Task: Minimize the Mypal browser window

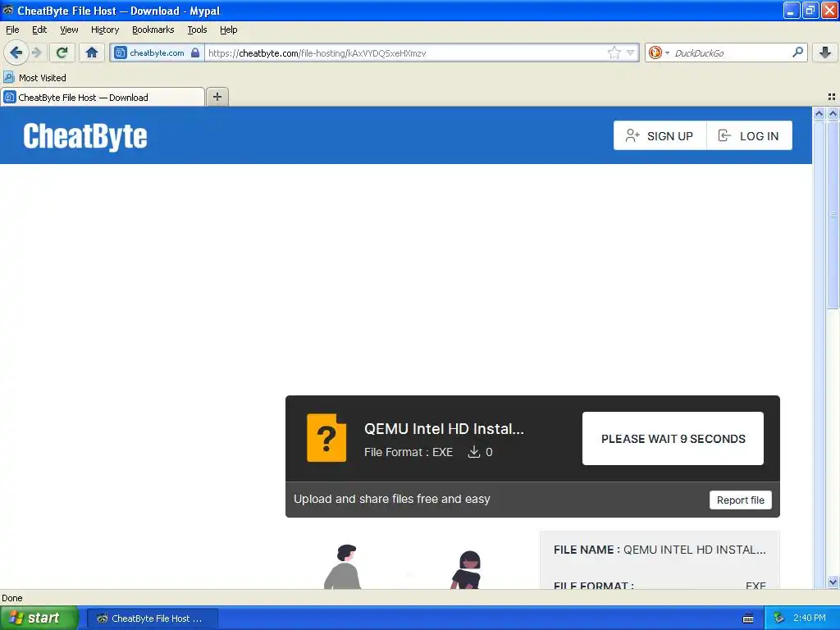Action: (x=791, y=10)
